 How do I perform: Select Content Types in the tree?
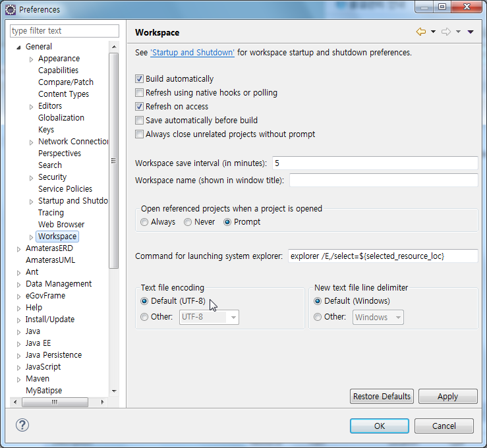[63, 94]
